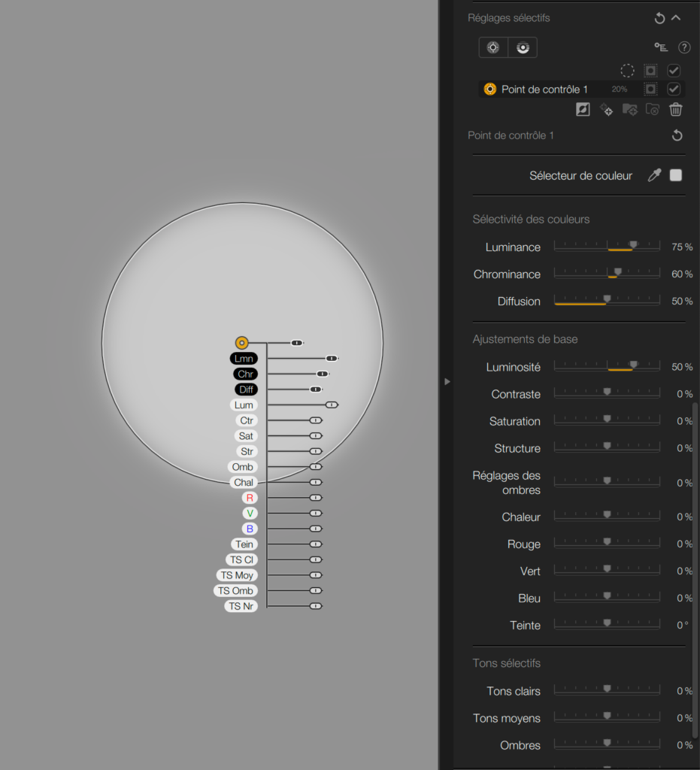Click the orange Point de contrôle 1 icon
The height and width of the screenshot is (770, 700).
490,89
